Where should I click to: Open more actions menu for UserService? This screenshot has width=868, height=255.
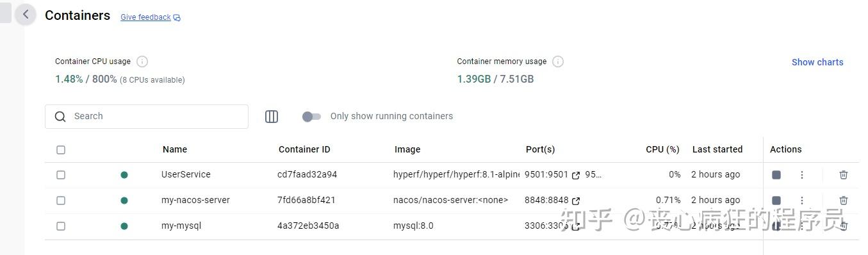pyautogui.click(x=801, y=175)
